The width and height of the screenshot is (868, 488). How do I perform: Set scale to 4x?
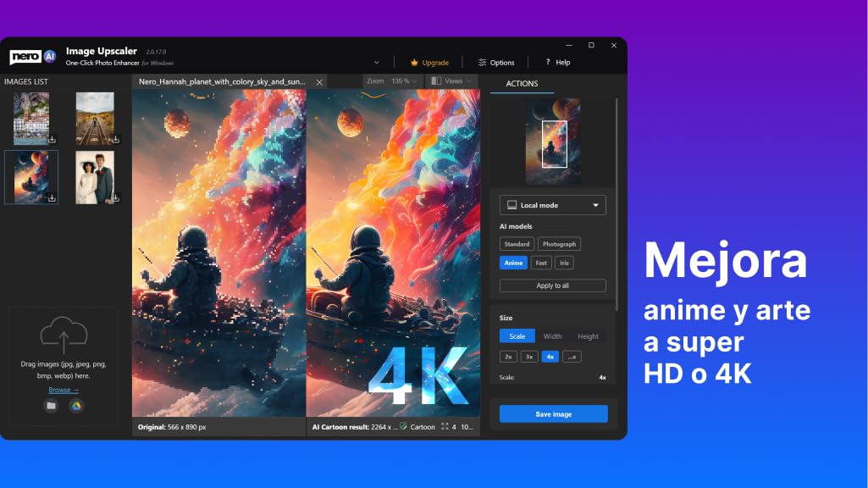point(550,357)
